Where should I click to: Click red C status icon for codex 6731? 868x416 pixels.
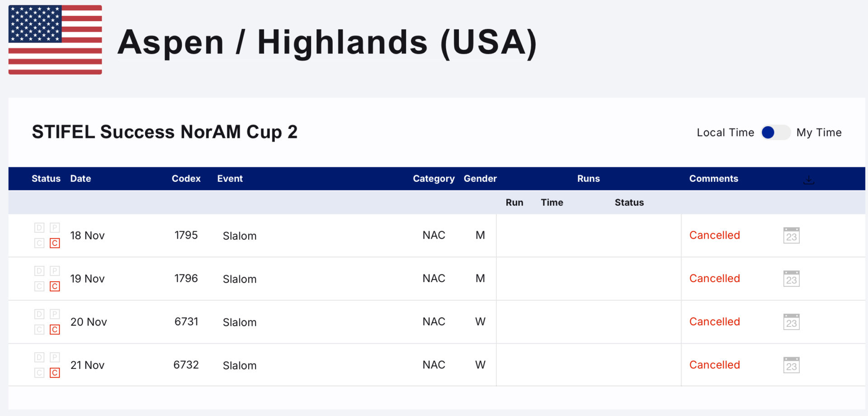pyautogui.click(x=55, y=330)
